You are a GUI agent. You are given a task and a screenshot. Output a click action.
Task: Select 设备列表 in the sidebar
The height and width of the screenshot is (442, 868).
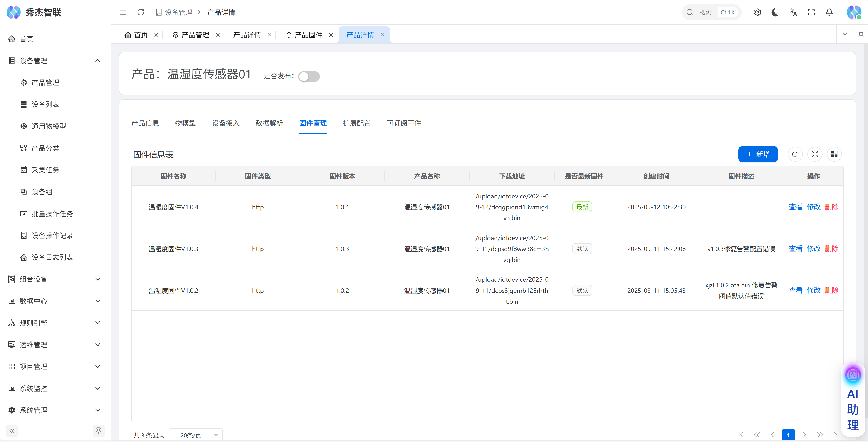point(45,104)
